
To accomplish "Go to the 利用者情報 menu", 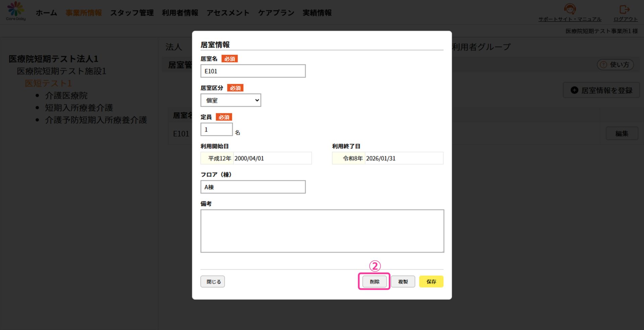I will [x=180, y=13].
